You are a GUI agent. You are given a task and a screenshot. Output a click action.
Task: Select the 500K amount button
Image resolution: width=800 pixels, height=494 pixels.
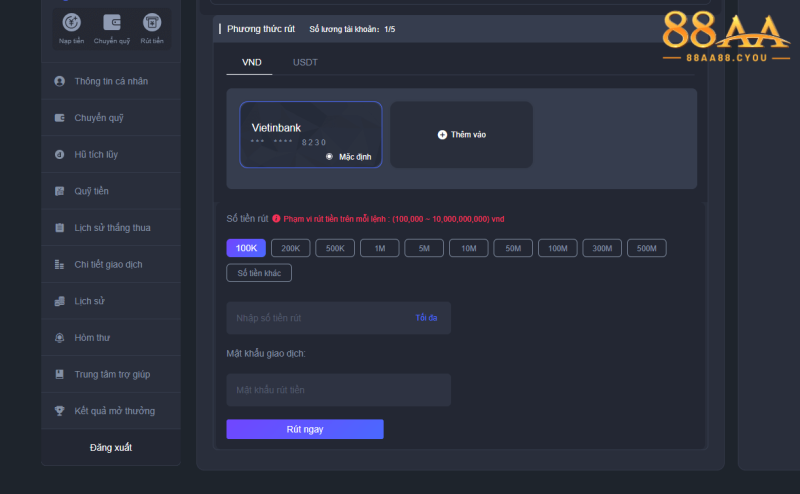335,248
